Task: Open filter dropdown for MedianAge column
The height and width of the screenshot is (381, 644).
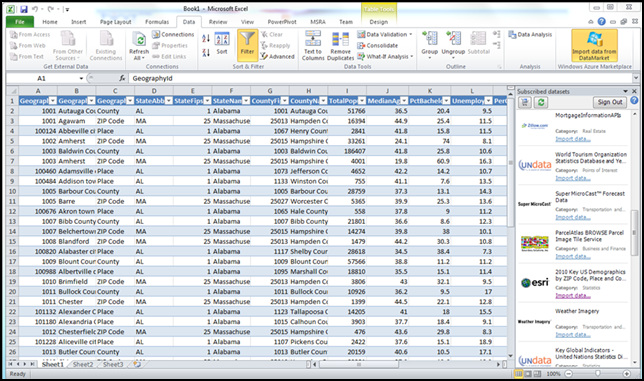Action: (x=404, y=101)
